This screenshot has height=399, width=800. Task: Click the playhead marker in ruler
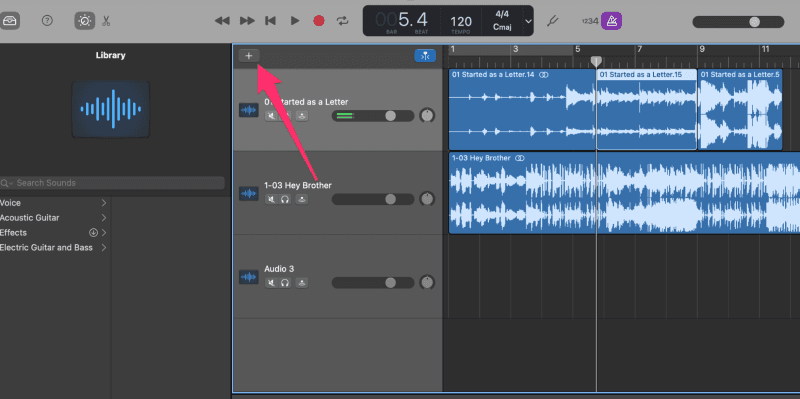point(596,61)
